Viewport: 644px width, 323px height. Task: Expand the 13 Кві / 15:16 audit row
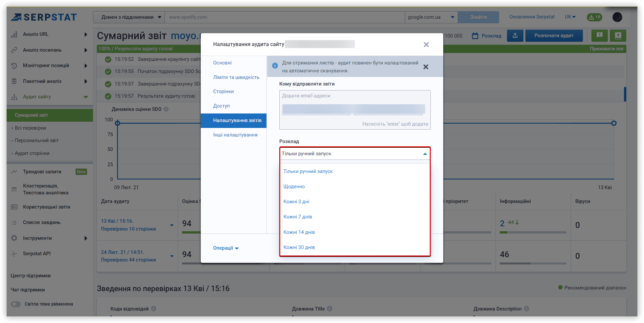tap(172, 225)
